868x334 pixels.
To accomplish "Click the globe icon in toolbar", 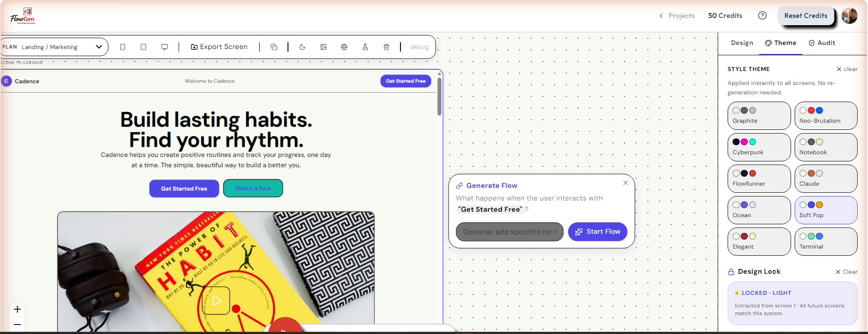I will tap(344, 47).
